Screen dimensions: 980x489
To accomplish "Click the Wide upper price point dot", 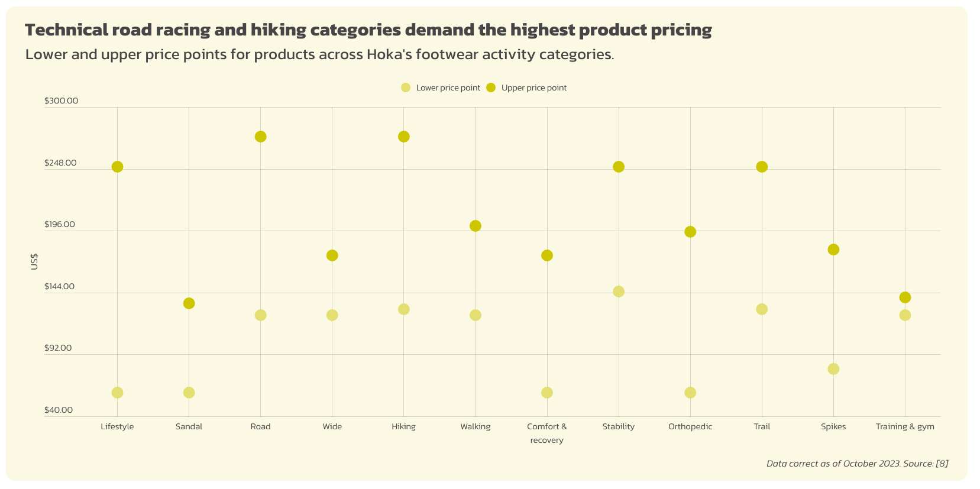I will tap(332, 255).
